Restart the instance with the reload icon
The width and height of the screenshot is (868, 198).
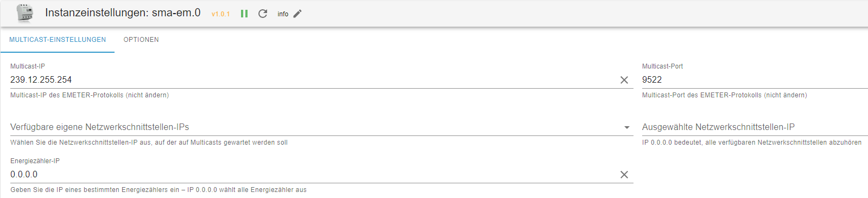263,14
